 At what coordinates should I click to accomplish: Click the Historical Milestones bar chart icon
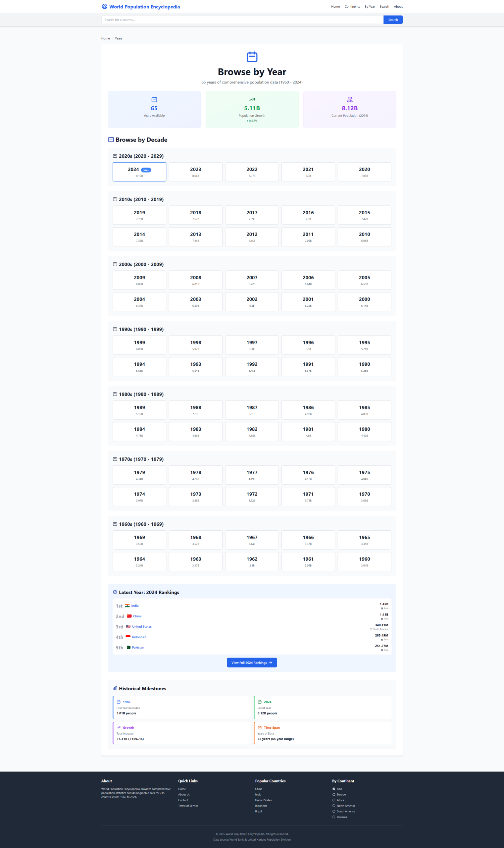click(115, 689)
